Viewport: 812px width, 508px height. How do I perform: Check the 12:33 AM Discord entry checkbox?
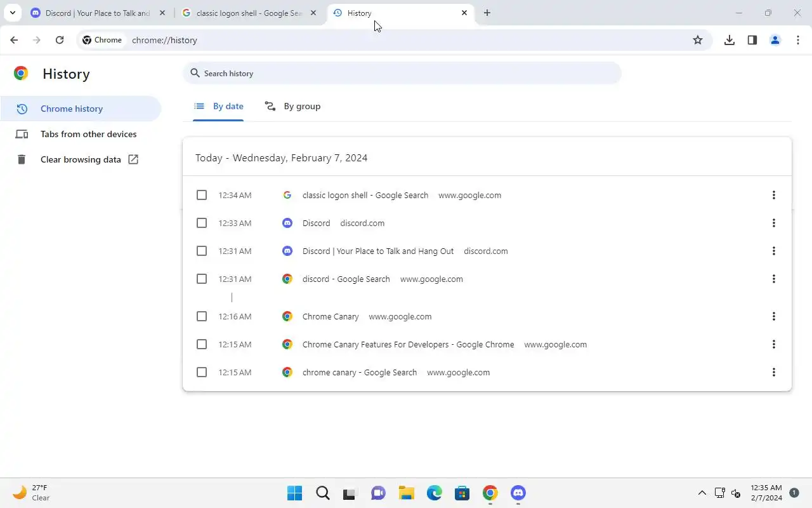[202, 223]
